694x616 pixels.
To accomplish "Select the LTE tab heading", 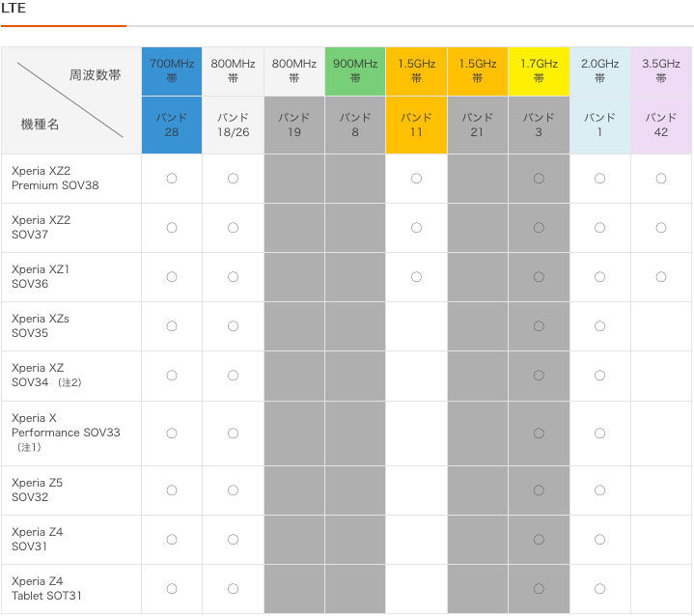I will point(14,8).
